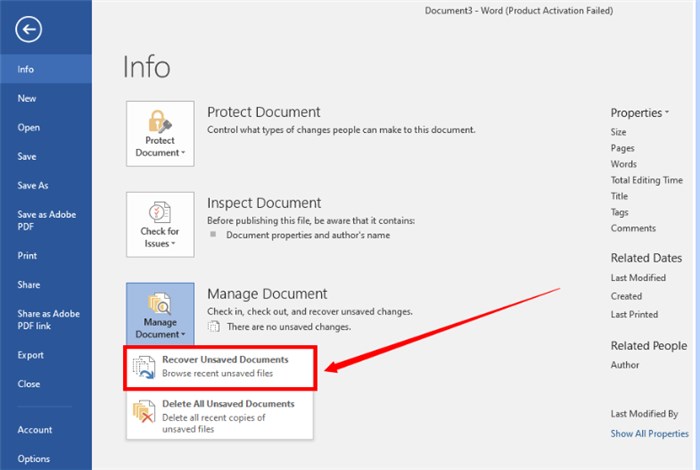Click the 'Total Editing Time' label
700x470 pixels.
(647, 180)
